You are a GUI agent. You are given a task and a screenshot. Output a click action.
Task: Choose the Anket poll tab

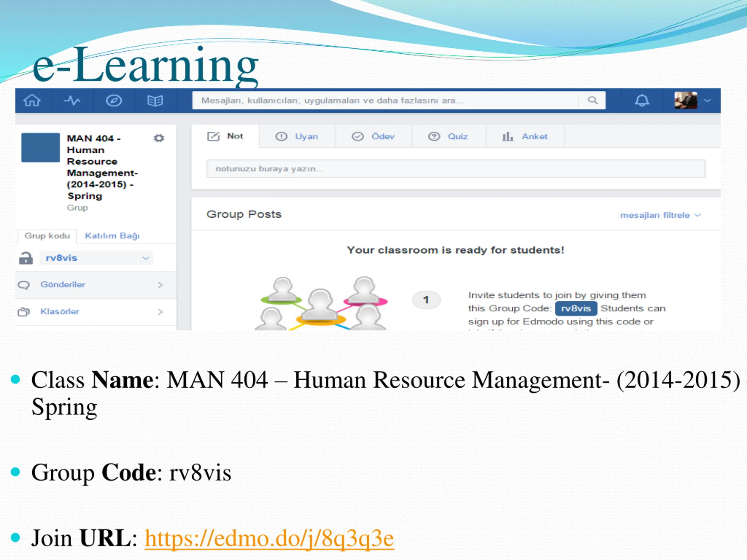pos(525,136)
